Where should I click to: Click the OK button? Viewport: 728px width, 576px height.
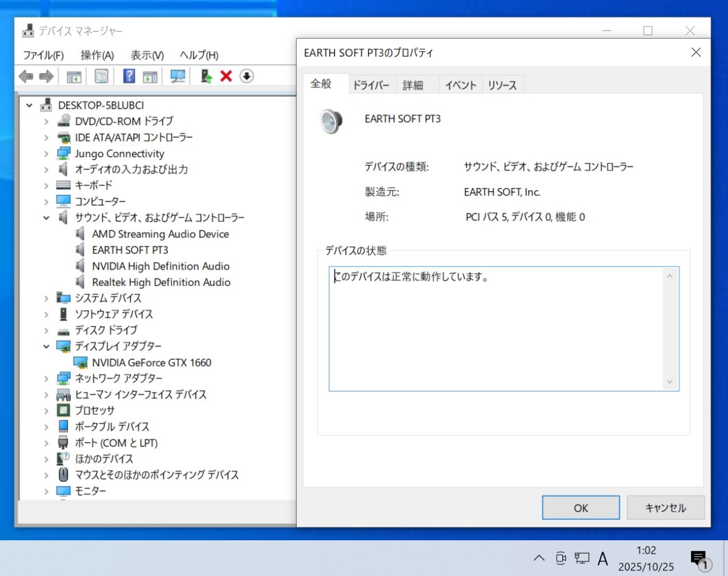(x=580, y=507)
